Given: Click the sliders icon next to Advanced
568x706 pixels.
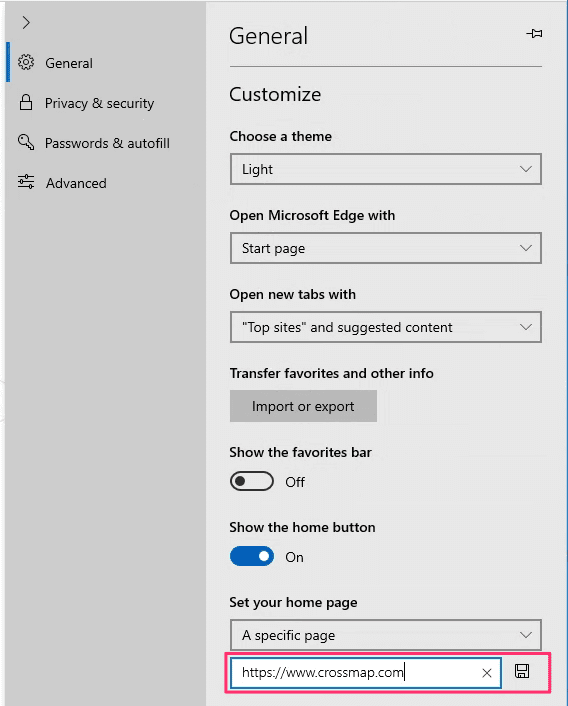Looking at the screenshot, I should [26, 181].
